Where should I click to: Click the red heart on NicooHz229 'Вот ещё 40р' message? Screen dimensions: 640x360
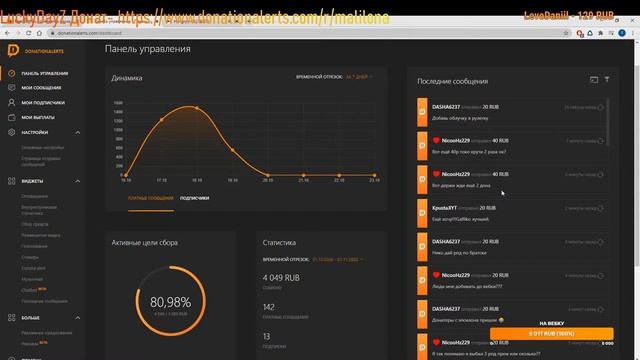(x=436, y=140)
